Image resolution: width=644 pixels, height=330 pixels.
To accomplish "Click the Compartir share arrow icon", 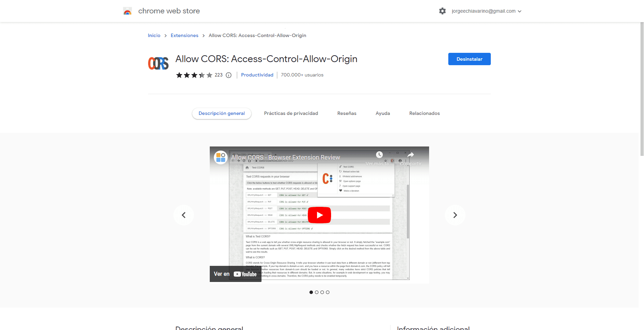I will click(411, 155).
